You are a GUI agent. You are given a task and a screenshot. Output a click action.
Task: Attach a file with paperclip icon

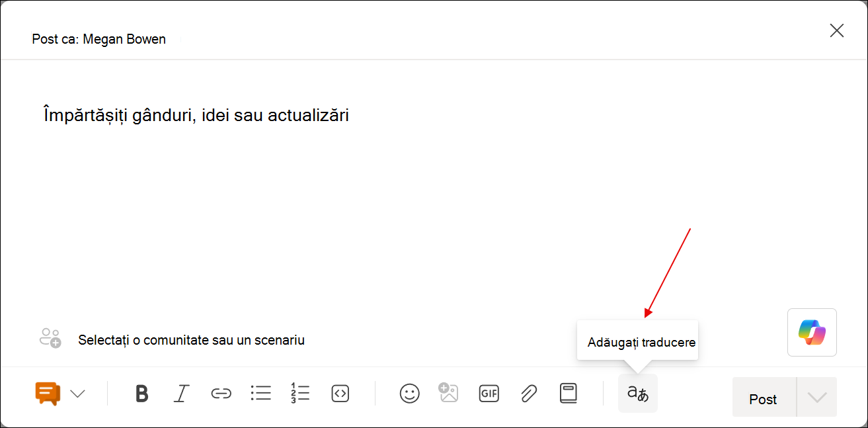[528, 394]
